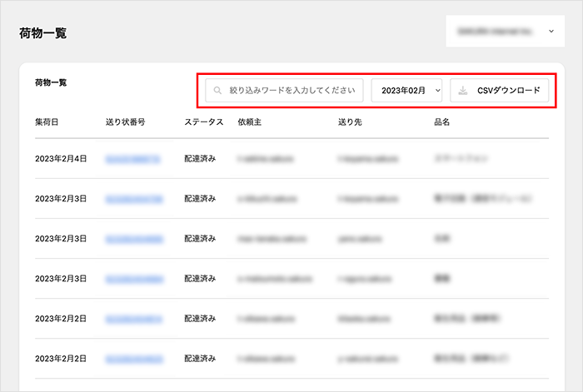Click the magnifier icon in the filter box

[x=218, y=90]
